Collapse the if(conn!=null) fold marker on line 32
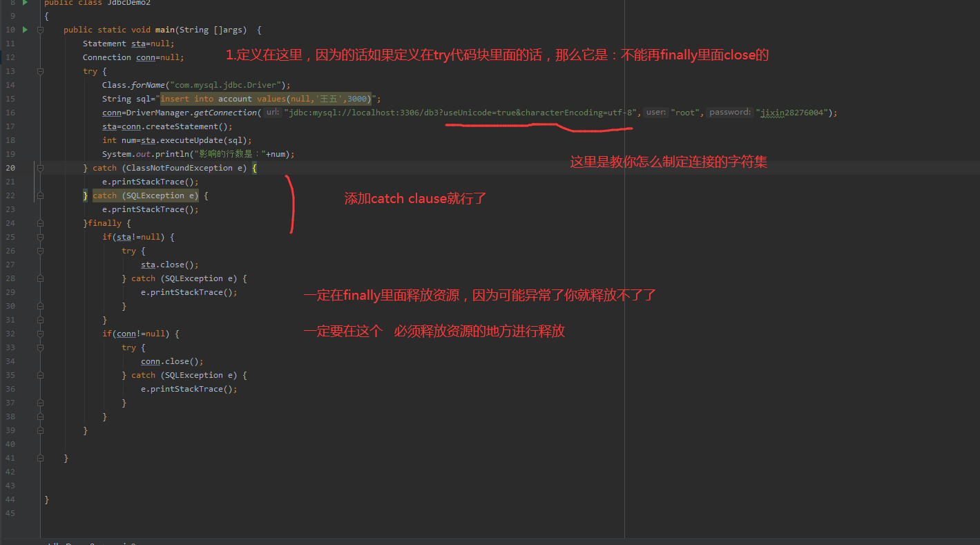 coord(40,334)
